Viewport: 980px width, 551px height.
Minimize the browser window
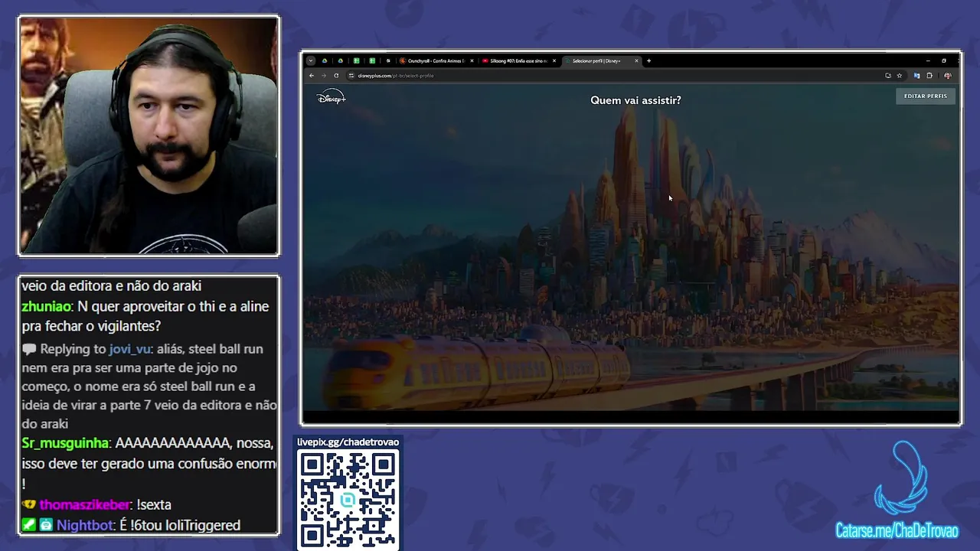click(x=927, y=60)
